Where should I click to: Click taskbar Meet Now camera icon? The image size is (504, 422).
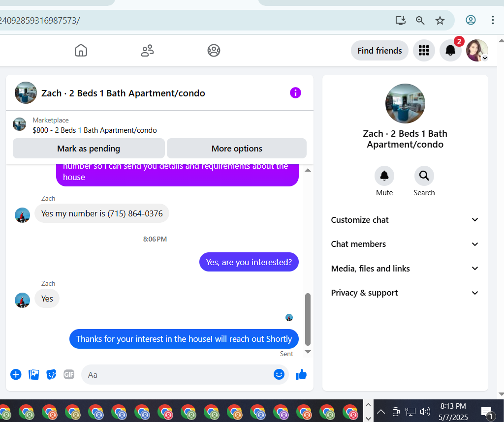[396, 411]
